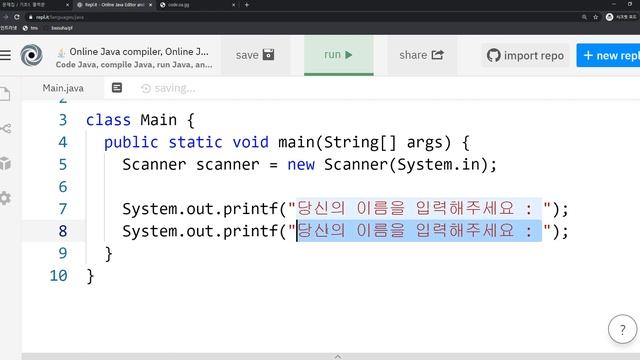Click the zoom magnifier icon in the address bar
The image size is (640, 360).
[x=584, y=17]
